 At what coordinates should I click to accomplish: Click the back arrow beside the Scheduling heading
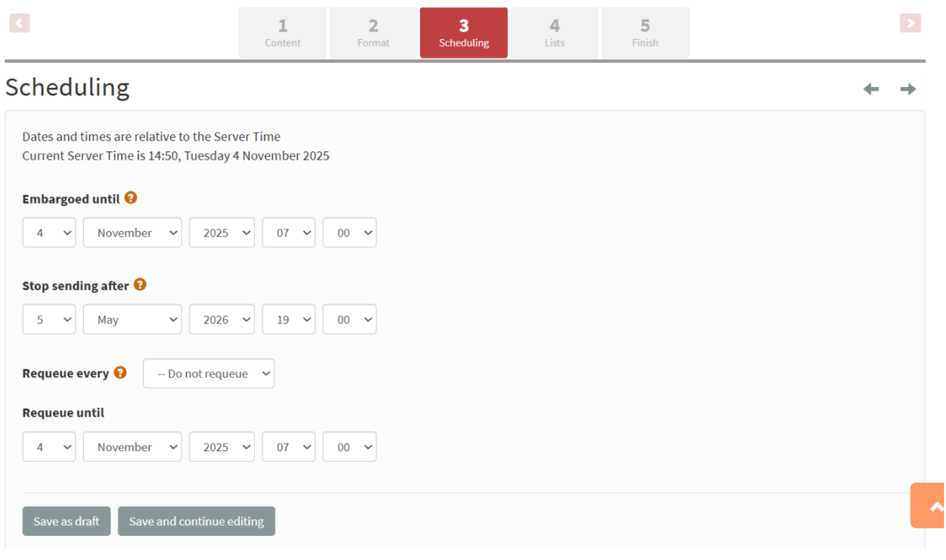tap(871, 89)
